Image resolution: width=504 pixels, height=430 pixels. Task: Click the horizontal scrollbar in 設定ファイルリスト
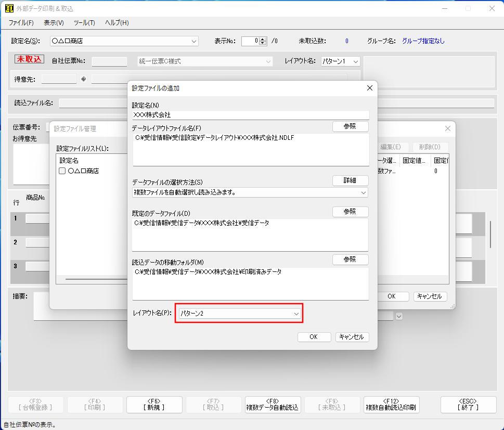pos(96,279)
